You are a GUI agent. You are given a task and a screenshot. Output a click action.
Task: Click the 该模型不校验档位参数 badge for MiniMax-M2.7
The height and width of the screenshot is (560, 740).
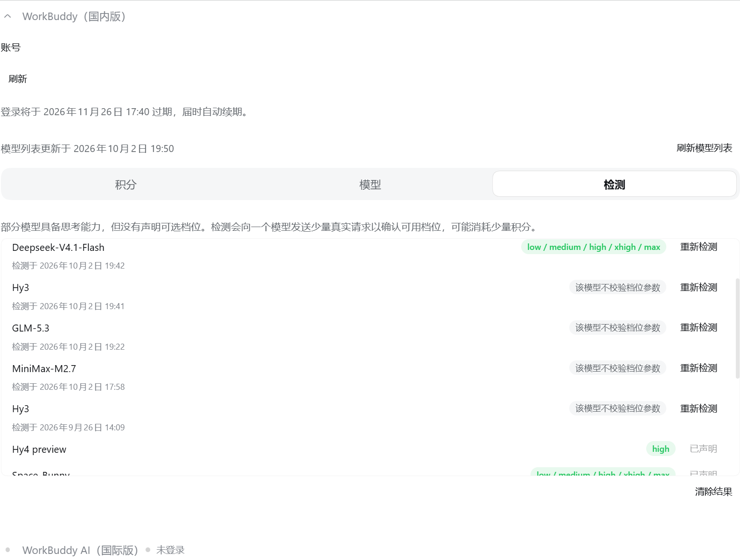(x=618, y=368)
